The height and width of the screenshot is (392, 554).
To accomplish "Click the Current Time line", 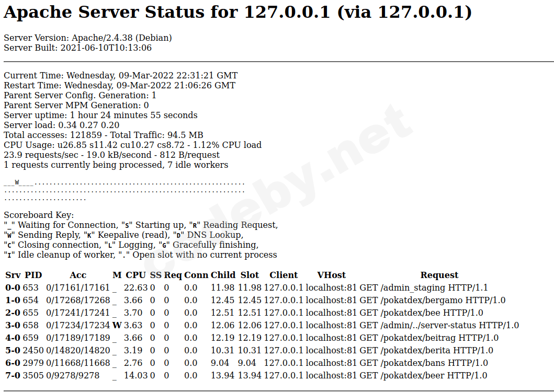I will (x=120, y=76).
